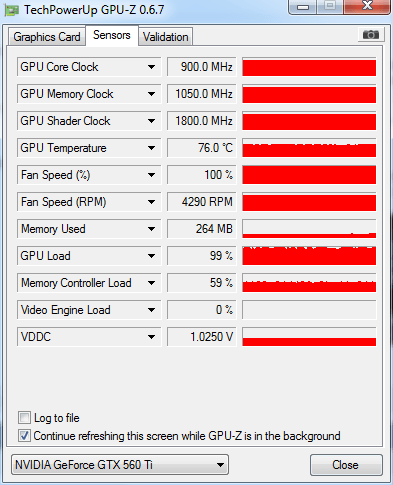Click the GPU Temperature graph bar

[x=309, y=148]
